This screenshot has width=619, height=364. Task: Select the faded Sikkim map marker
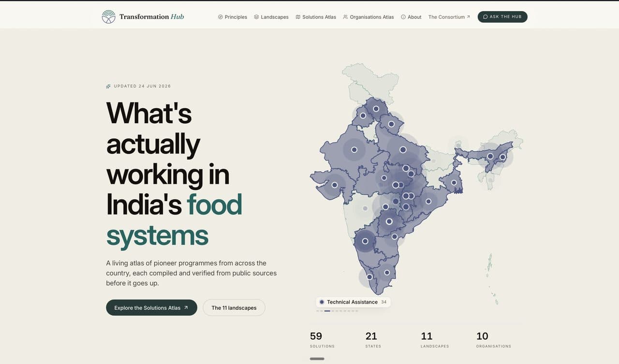[x=458, y=145]
